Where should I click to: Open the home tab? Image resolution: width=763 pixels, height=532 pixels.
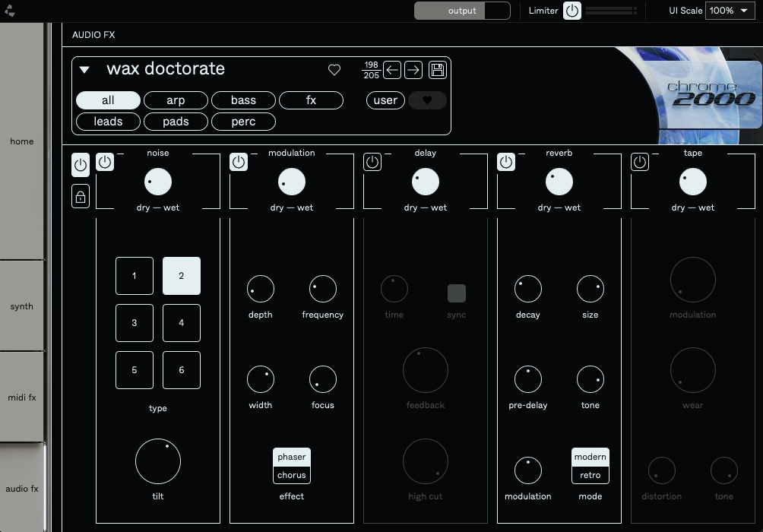[22, 141]
